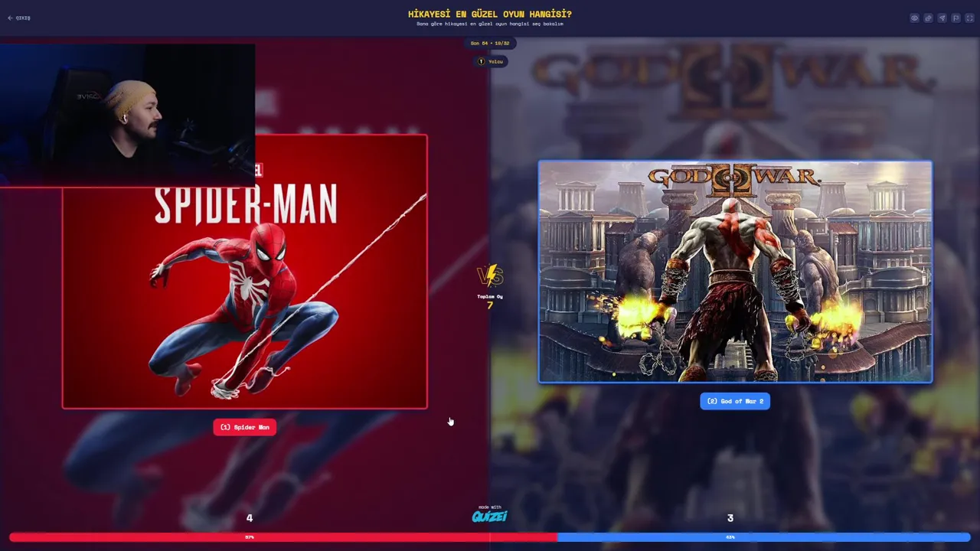Toggle the eye visibility icon in header
The height and width of the screenshot is (551, 980).
(914, 18)
